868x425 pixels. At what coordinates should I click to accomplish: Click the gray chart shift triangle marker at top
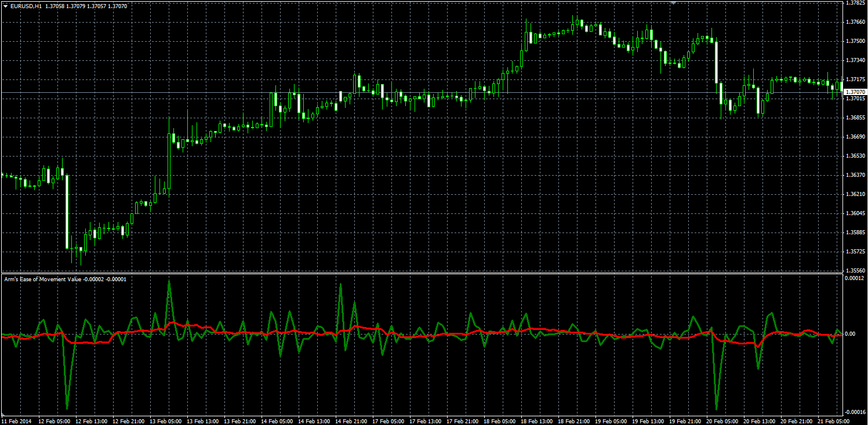point(673,3)
